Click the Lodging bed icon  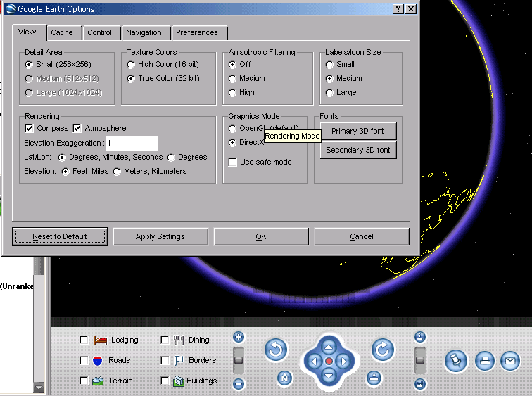click(101, 340)
